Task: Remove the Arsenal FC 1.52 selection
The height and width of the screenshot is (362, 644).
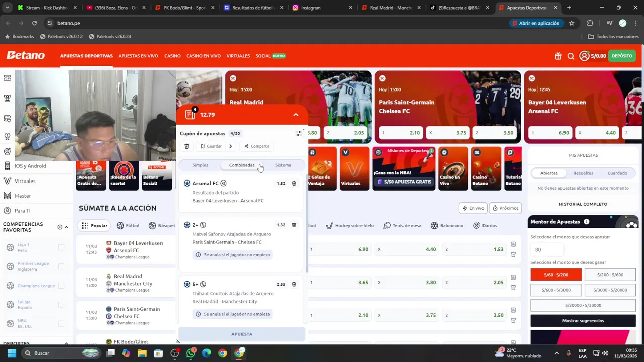Action: (294, 183)
